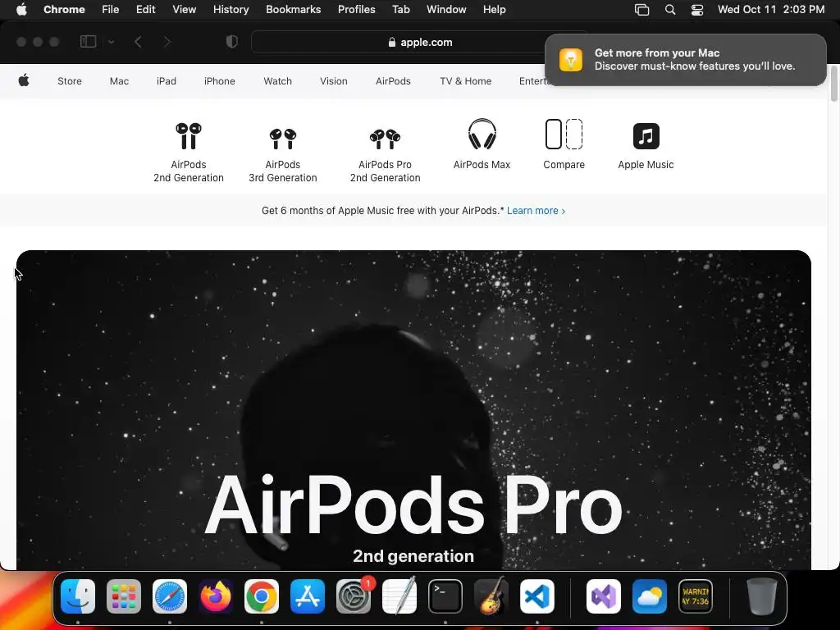Open the Bookmarks menu
This screenshot has height=630, width=840.
(x=293, y=10)
